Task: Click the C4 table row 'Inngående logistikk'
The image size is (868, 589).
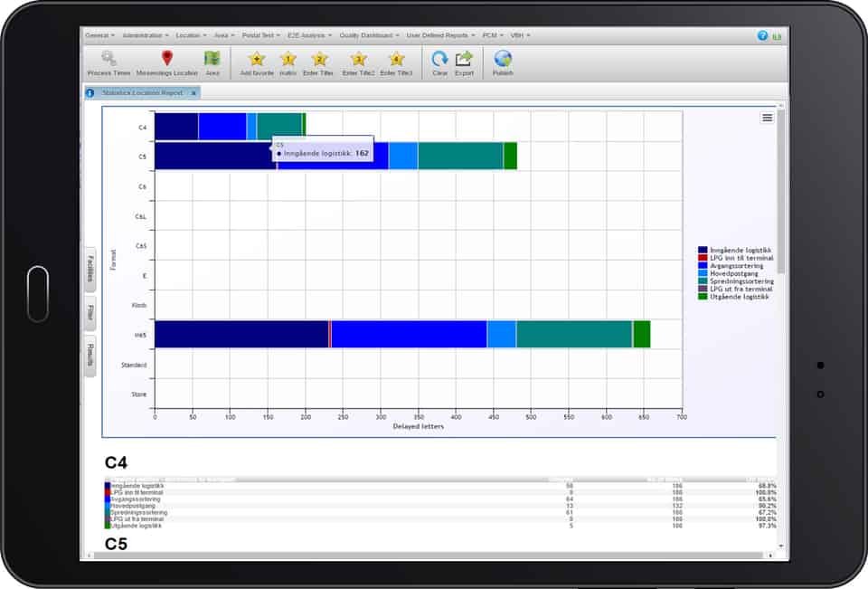Action: (440, 486)
